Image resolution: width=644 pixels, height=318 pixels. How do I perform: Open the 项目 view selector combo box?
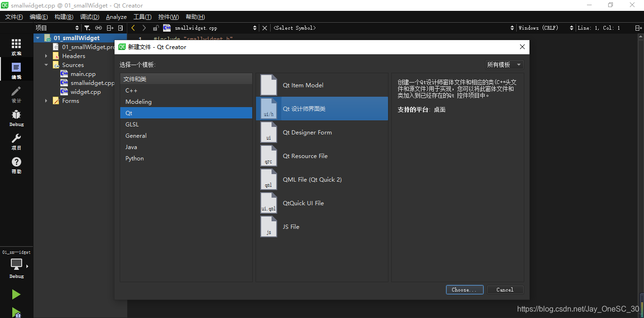(58, 28)
